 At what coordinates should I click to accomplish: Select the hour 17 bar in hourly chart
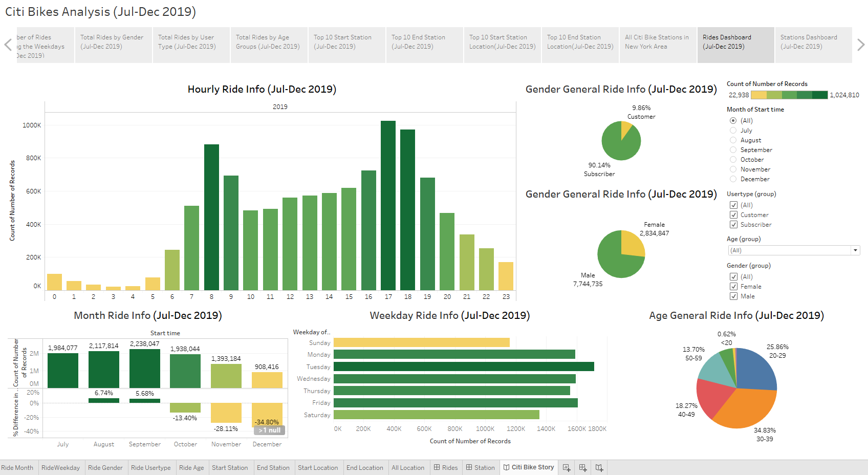pos(388,205)
